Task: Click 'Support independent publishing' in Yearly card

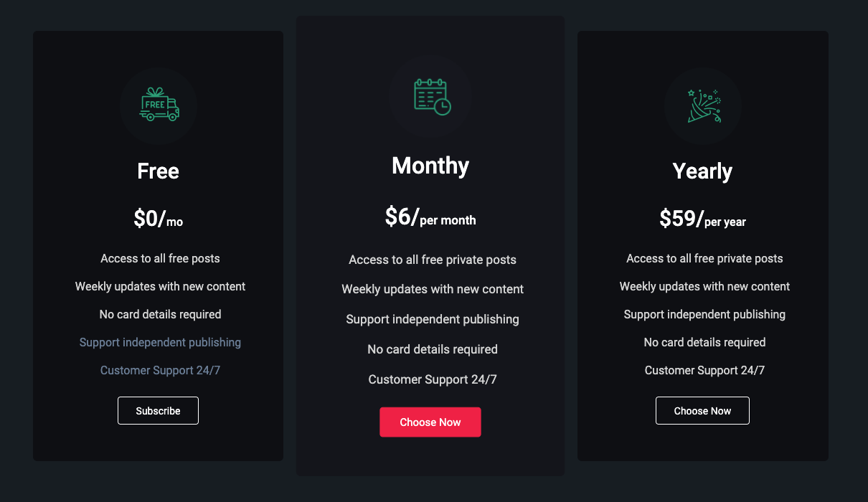Action: point(704,314)
